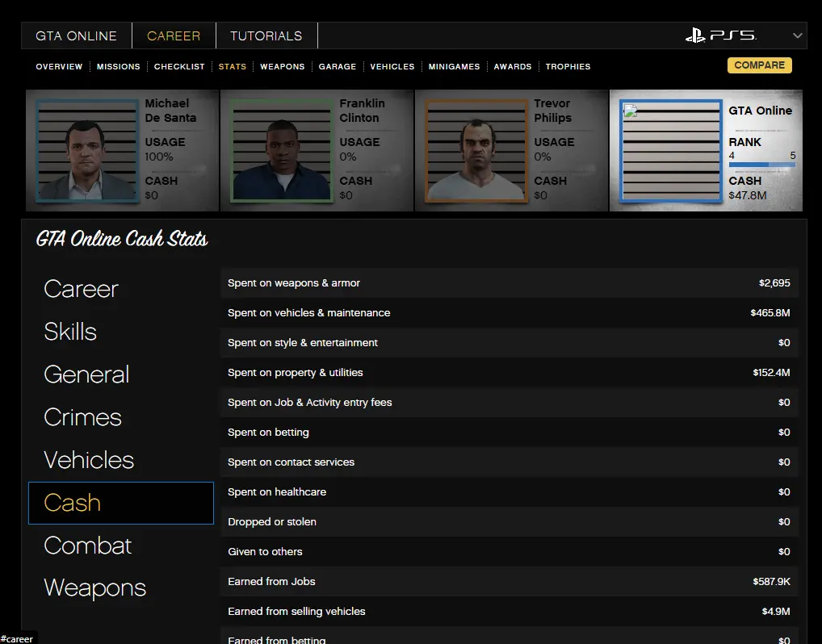Click the 'Spent on betting' row
This screenshot has height=644, width=822.
(509, 433)
